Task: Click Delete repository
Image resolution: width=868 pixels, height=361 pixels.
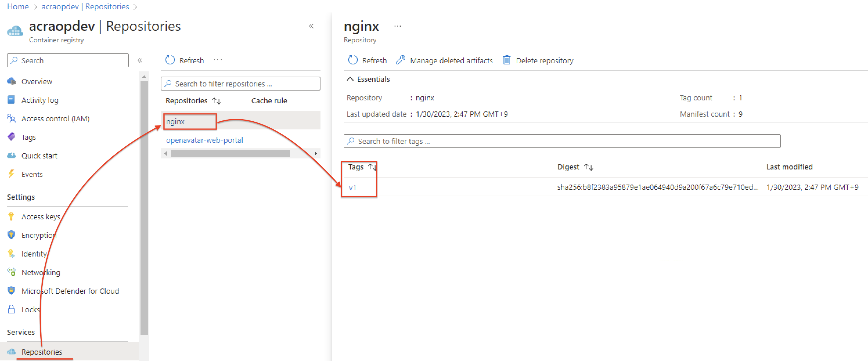Action: [545, 60]
